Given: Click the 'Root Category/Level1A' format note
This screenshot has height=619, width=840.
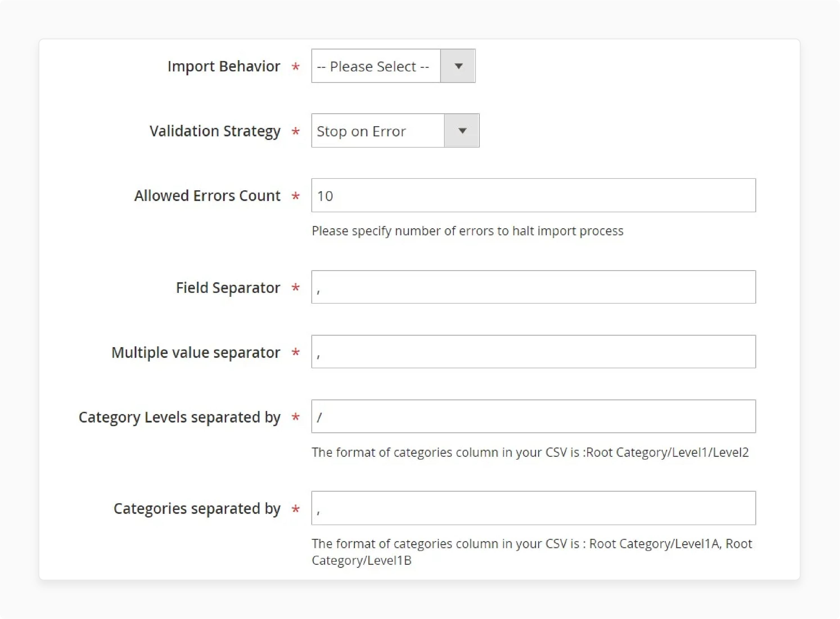Looking at the screenshot, I should 532,552.
